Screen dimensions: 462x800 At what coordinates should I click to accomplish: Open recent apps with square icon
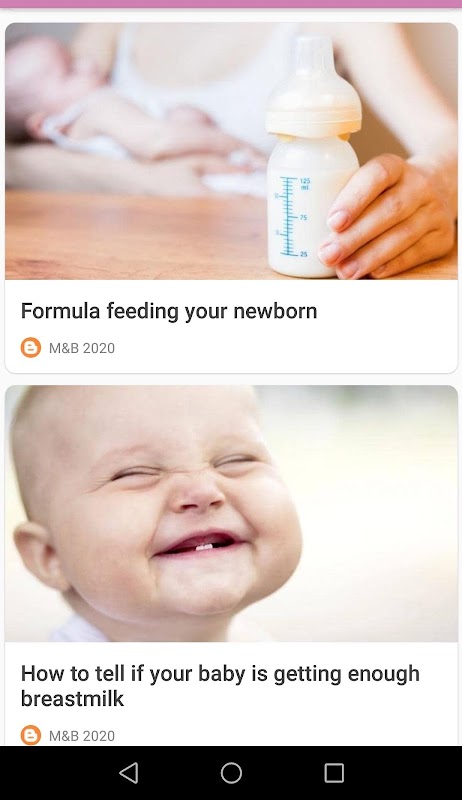[x=334, y=773]
